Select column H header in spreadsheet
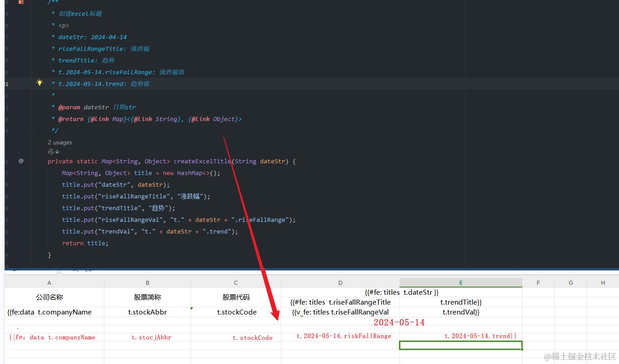This screenshot has height=364, width=619. click(603, 283)
